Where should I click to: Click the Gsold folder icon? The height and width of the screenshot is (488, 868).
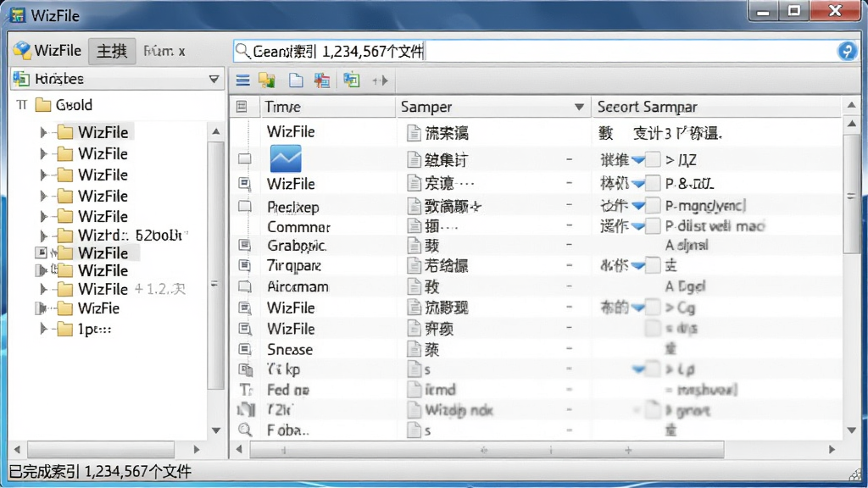[43, 104]
